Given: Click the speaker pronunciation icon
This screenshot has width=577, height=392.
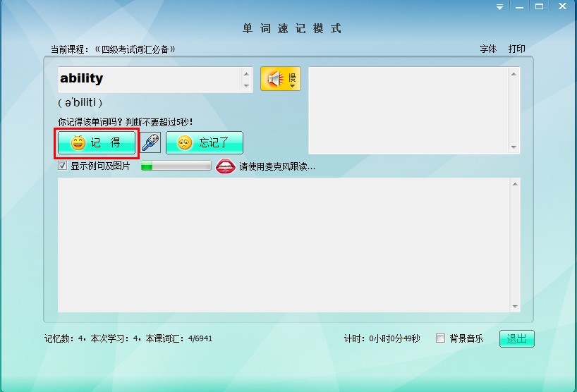Looking at the screenshot, I should [275, 78].
